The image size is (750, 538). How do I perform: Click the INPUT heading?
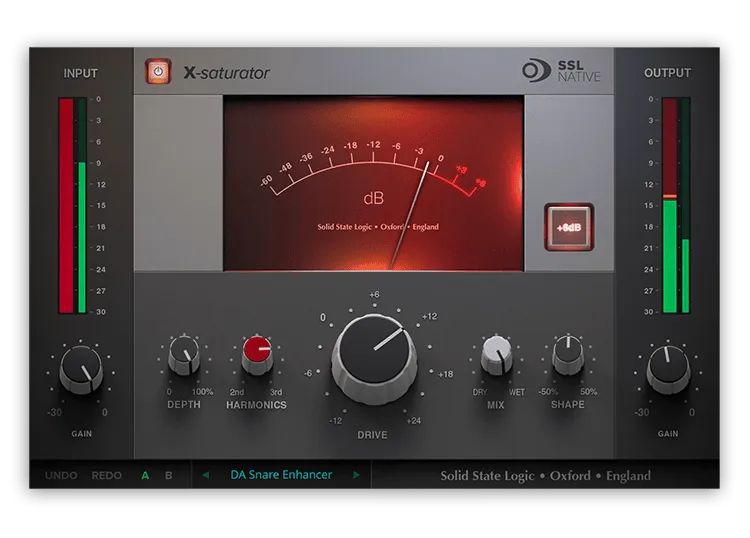point(80,73)
